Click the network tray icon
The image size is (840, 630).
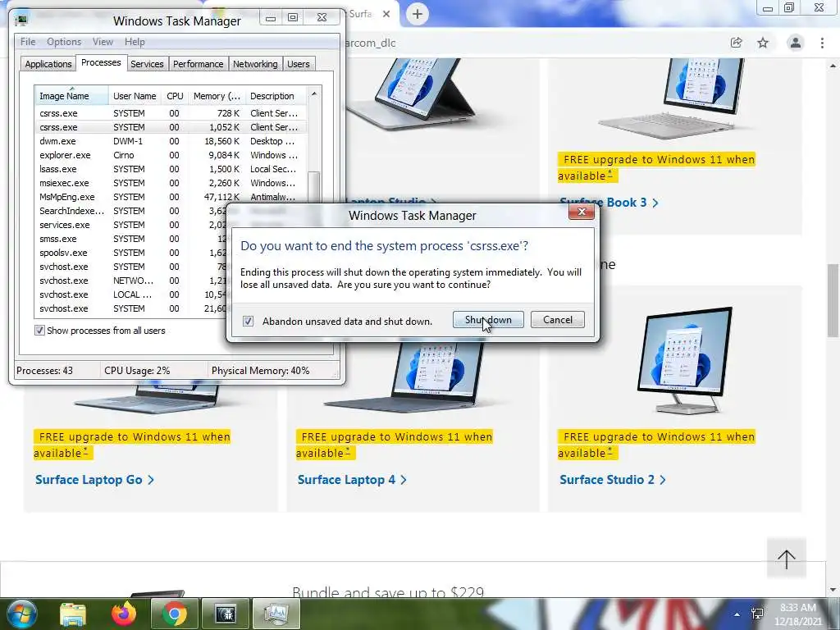coord(757,614)
